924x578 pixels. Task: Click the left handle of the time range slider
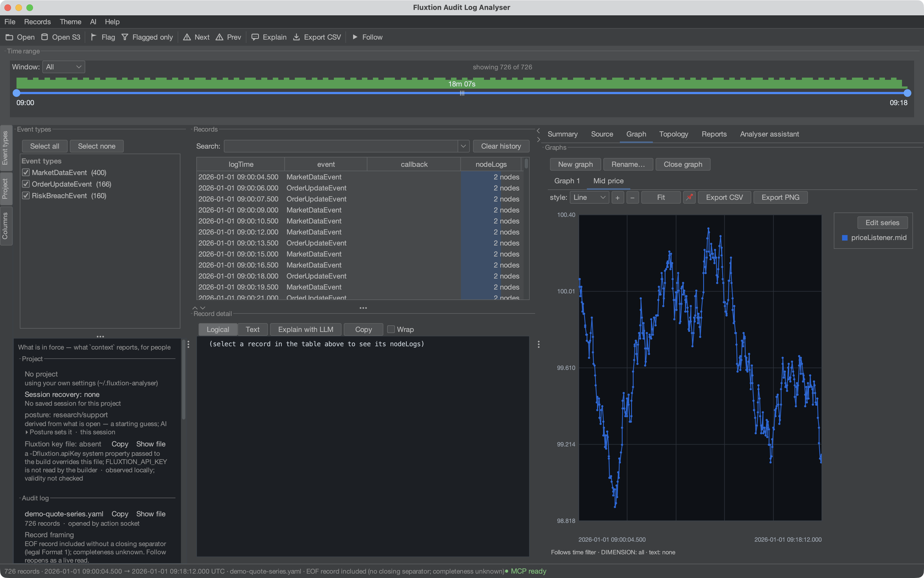tap(16, 93)
